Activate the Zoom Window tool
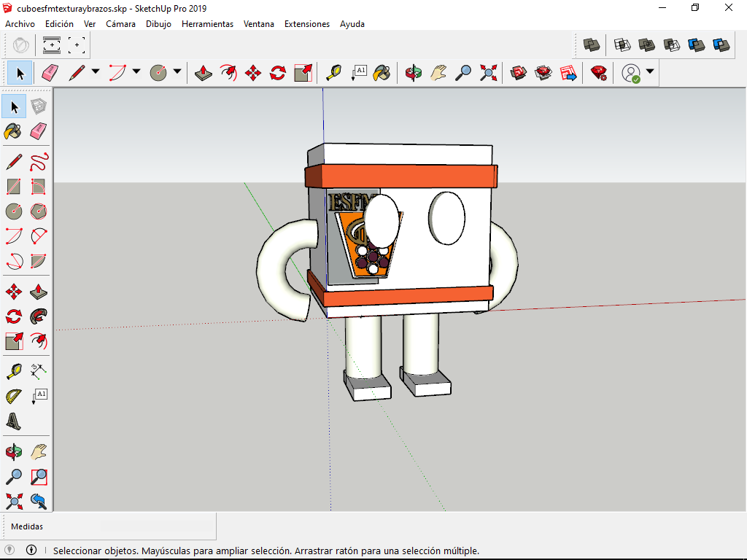This screenshot has height=560, width=747. point(39,477)
